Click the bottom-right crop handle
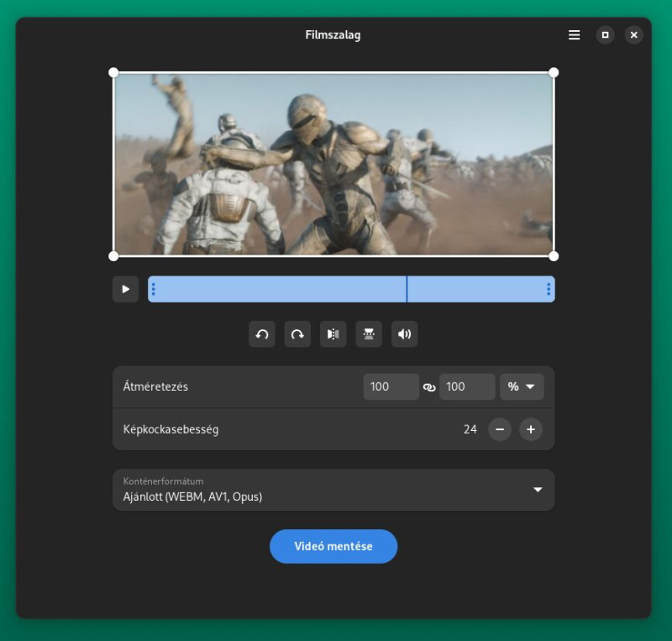 (554, 256)
